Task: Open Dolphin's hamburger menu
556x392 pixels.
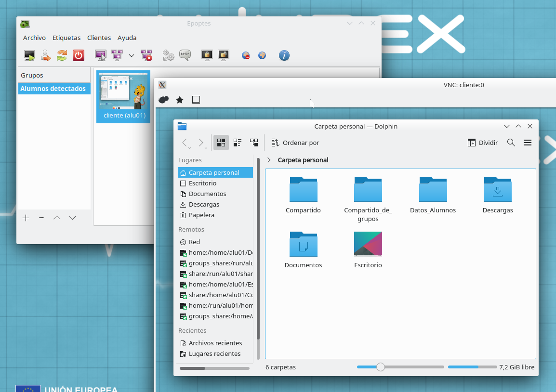Action: (x=528, y=143)
